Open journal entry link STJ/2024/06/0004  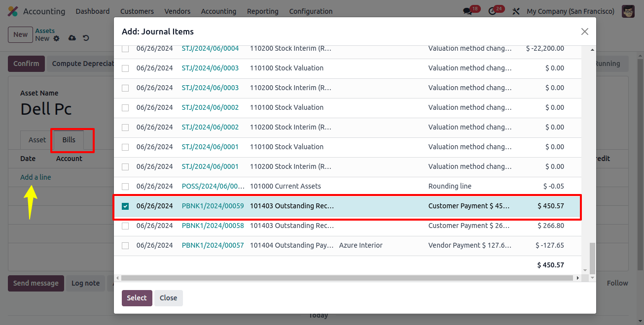[x=210, y=48]
